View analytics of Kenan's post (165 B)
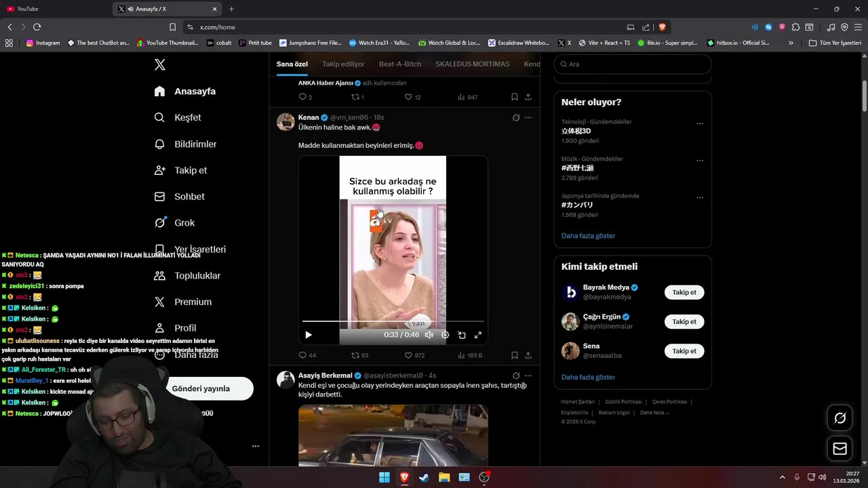This screenshot has width=868, height=488. click(x=470, y=355)
